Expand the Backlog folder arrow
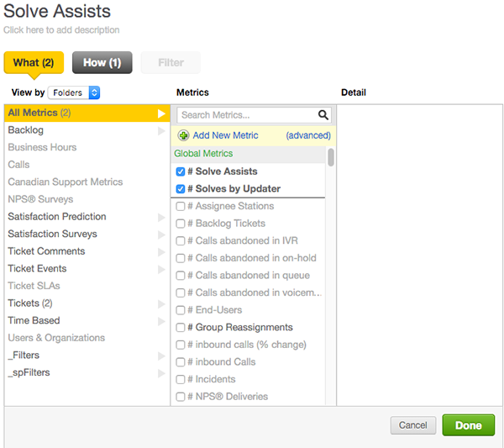 [x=161, y=130]
